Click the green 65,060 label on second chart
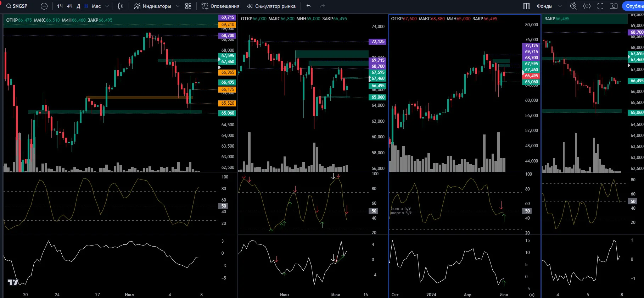 pyautogui.click(x=378, y=97)
